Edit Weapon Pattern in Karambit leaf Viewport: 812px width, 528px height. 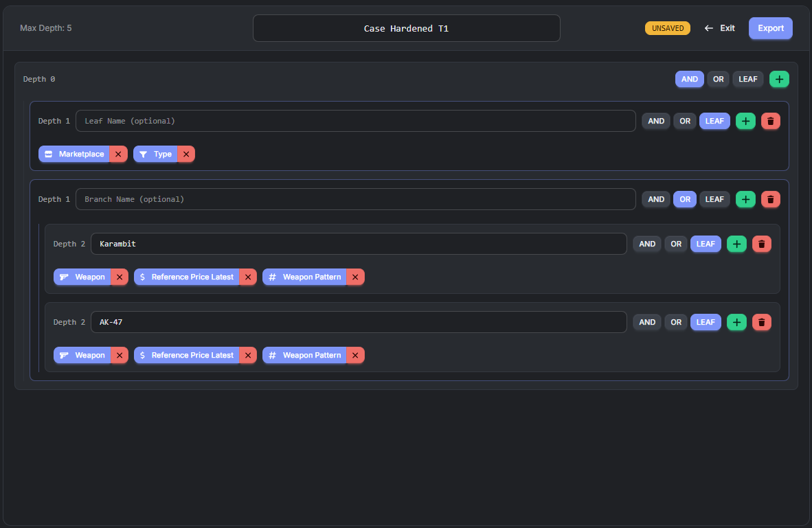(x=304, y=277)
